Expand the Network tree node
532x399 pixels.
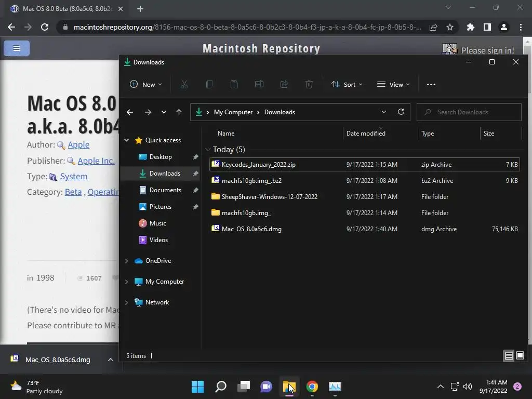(x=127, y=302)
